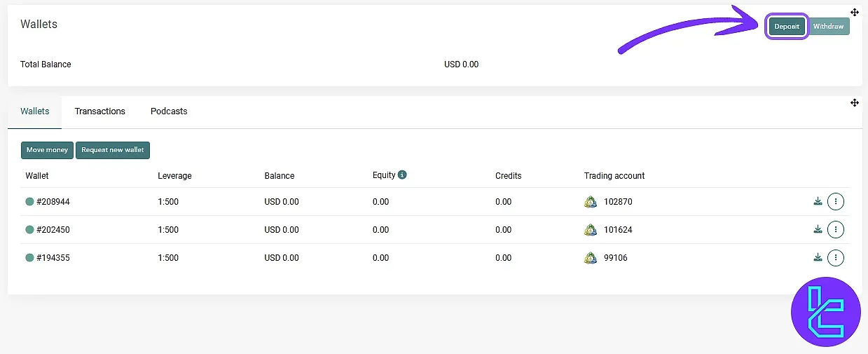Click the Equity info icon
The height and width of the screenshot is (354, 868).
402,175
